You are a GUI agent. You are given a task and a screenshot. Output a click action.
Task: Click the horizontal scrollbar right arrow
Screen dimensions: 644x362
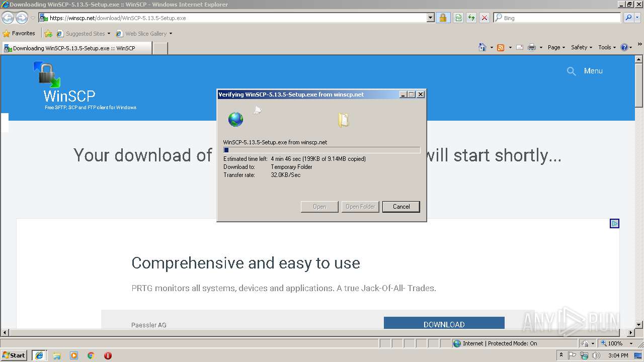point(631,333)
